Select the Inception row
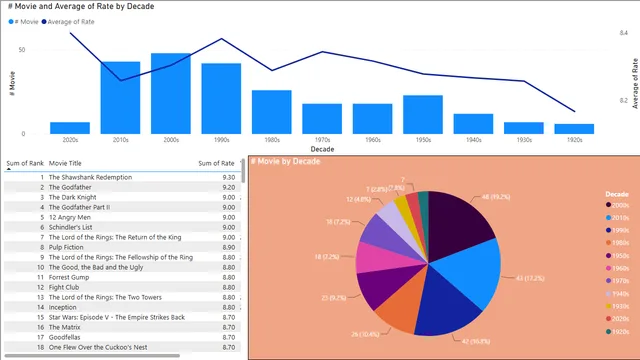Image resolution: width=640 pixels, height=360 pixels. [x=122, y=307]
